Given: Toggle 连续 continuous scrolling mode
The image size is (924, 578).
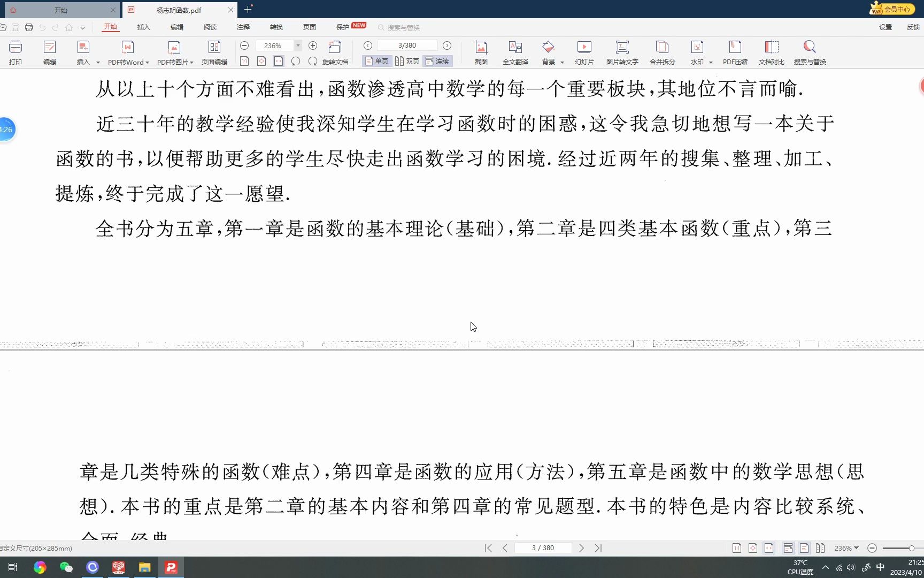Looking at the screenshot, I should tap(437, 61).
